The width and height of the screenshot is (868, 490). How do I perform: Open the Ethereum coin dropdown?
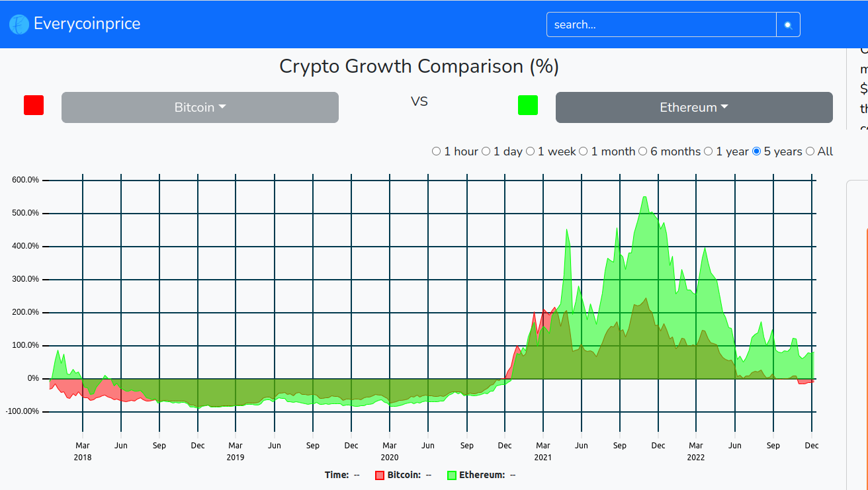pos(694,107)
